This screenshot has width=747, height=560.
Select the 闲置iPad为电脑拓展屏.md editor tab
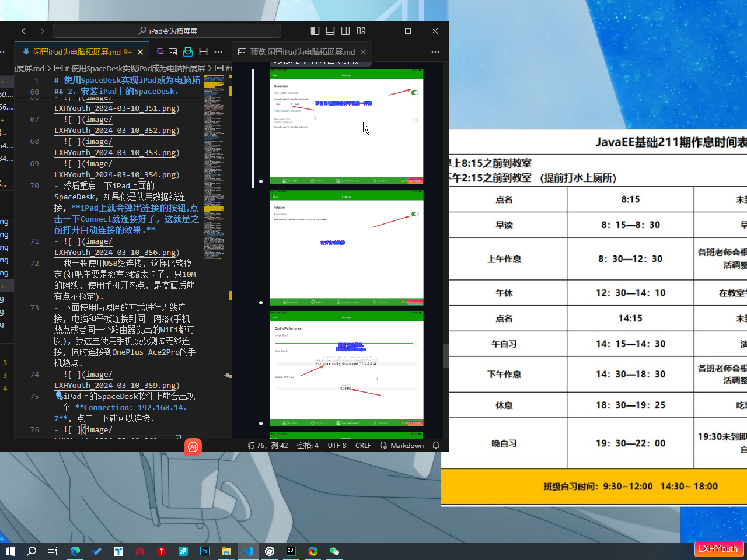[x=82, y=52]
